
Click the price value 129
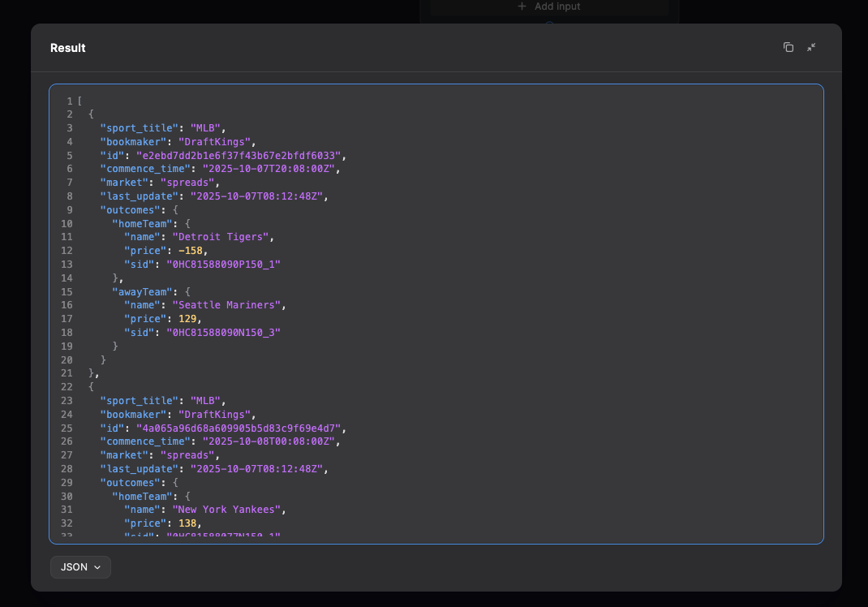tap(187, 319)
